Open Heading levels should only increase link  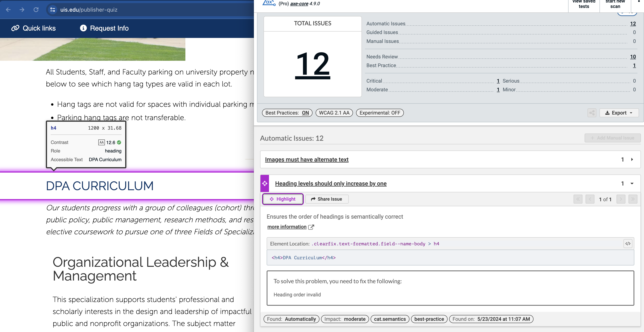point(331,183)
